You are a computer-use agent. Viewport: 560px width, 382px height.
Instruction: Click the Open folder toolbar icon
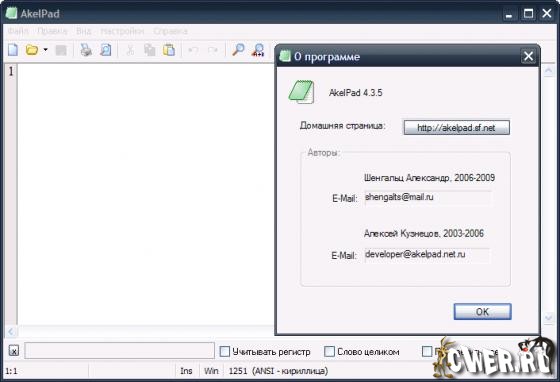coord(32,50)
